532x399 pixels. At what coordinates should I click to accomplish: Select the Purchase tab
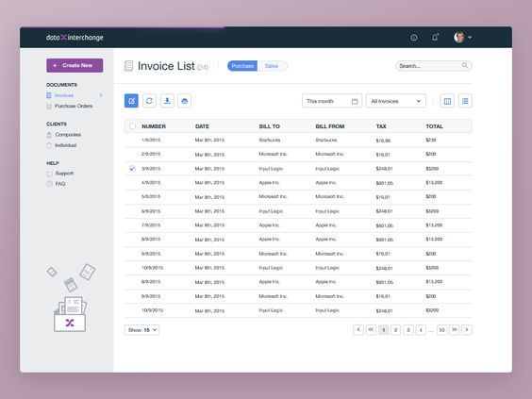tap(242, 66)
